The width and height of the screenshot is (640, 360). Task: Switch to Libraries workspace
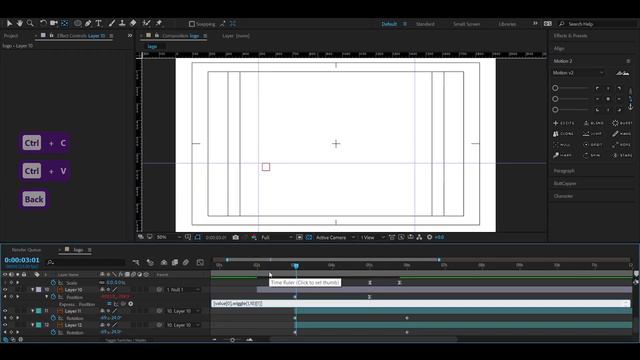pos(507,24)
